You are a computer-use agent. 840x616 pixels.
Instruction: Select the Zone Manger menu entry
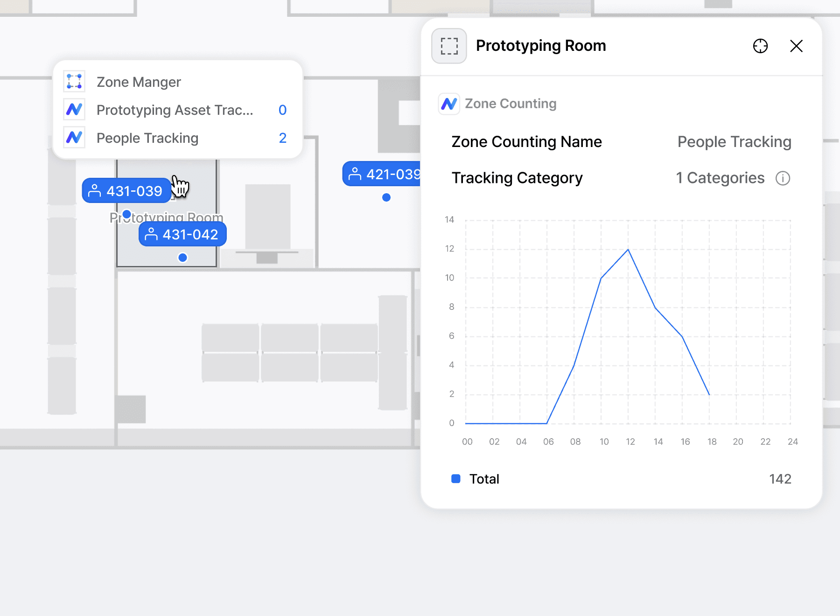tap(139, 82)
